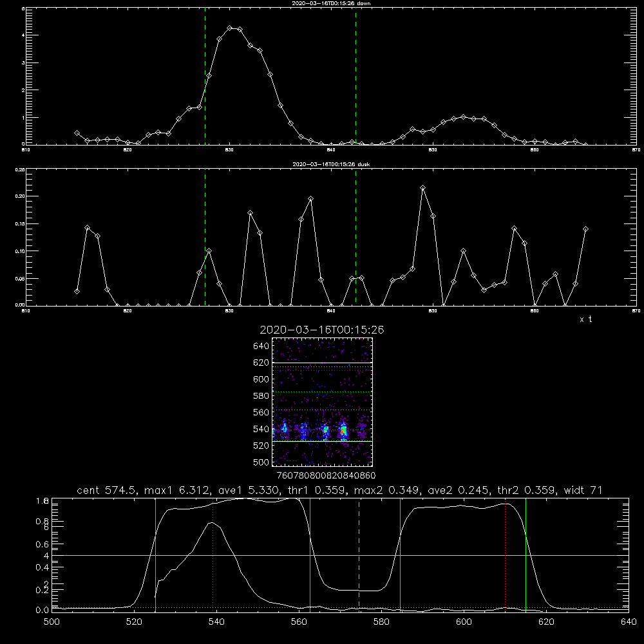Select the 'cent 574.5' value in the stats line
This screenshot has height=644, width=644.
point(105,490)
